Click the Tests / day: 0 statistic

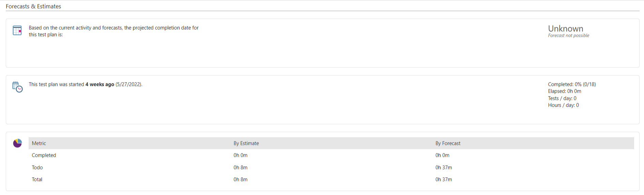point(562,98)
